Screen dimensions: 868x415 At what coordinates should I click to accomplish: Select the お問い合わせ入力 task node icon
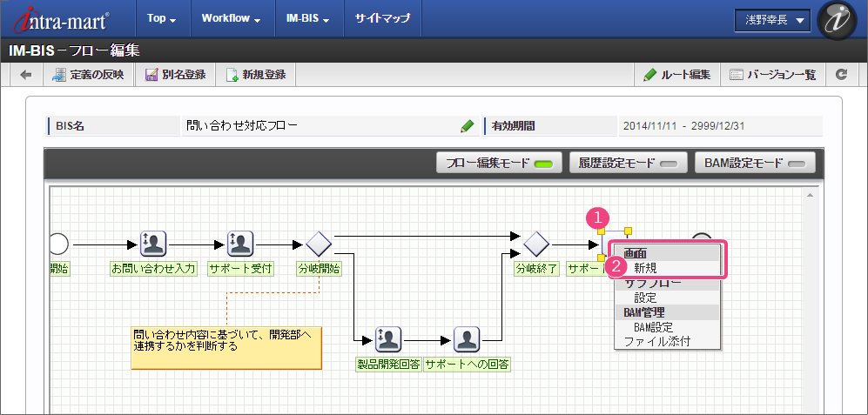(153, 244)
